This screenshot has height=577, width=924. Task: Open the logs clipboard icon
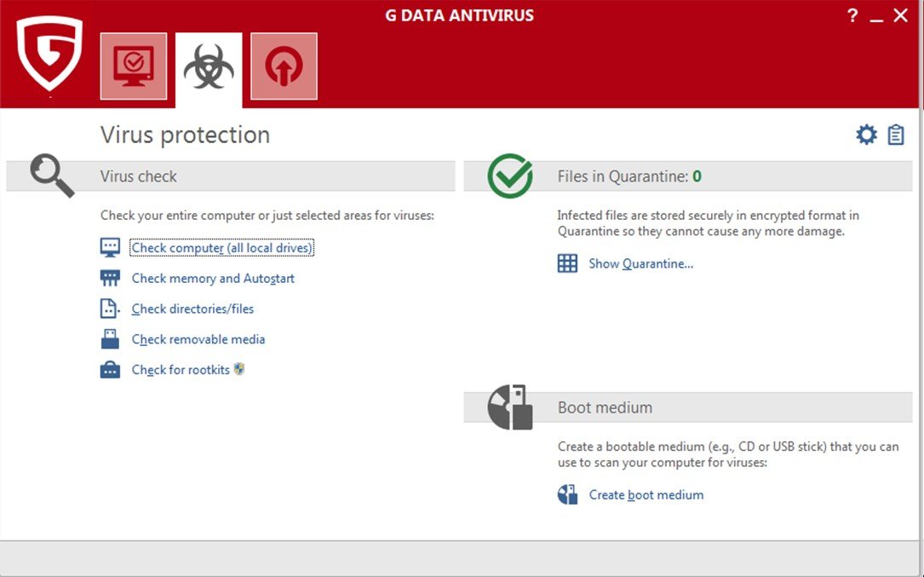coord(896,136)
